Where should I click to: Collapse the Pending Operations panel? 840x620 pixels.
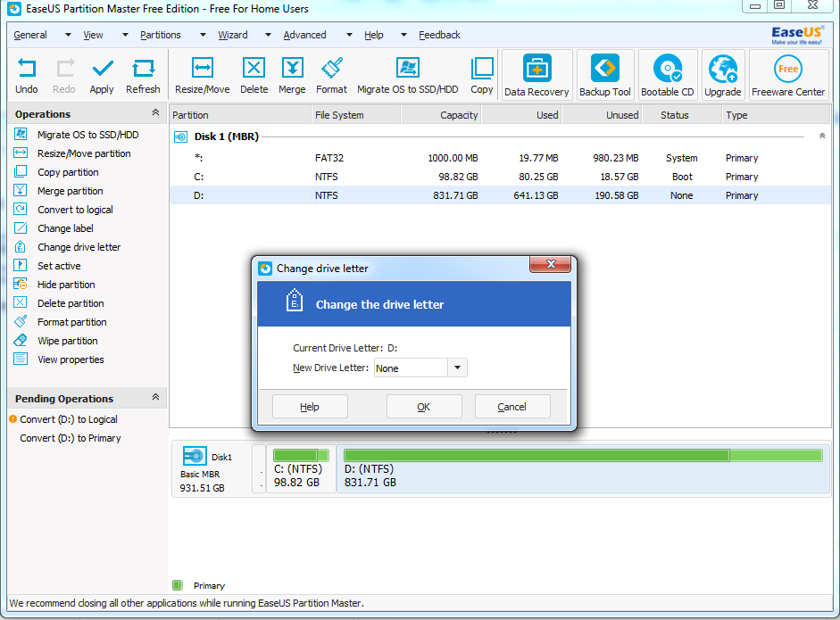click(x=155, y=397)
